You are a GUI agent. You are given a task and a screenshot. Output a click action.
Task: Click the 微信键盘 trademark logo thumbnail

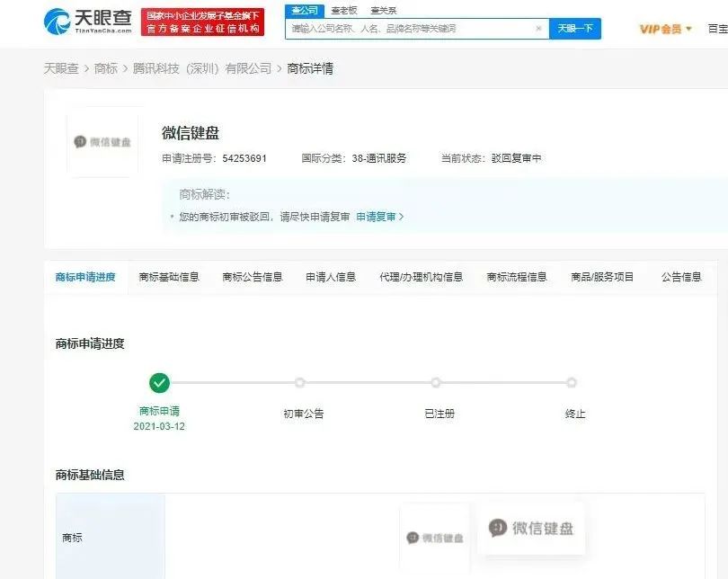(102, 143)
